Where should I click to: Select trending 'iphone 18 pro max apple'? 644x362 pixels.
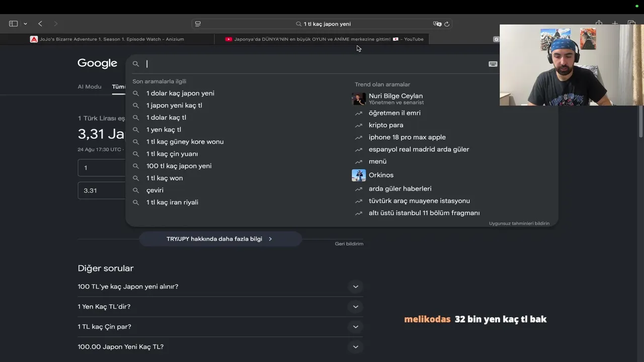pos(407,137)
